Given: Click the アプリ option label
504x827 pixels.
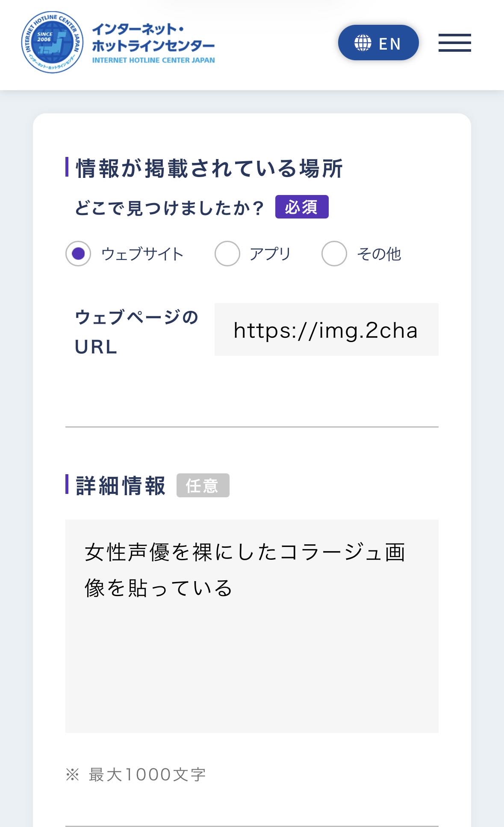Looking at the screenshot, I should pos(270,254).
